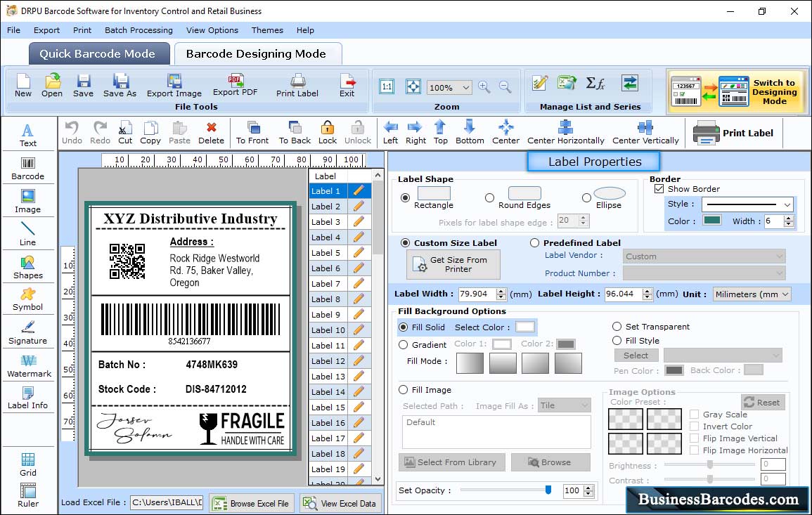Click the New file icon
812x515 pixels.
click(23, 86)
